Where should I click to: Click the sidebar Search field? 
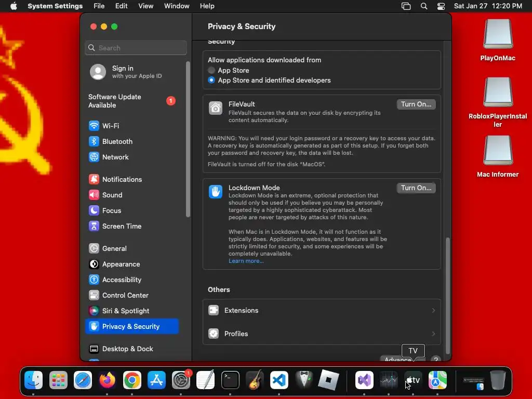pos(136,48)
